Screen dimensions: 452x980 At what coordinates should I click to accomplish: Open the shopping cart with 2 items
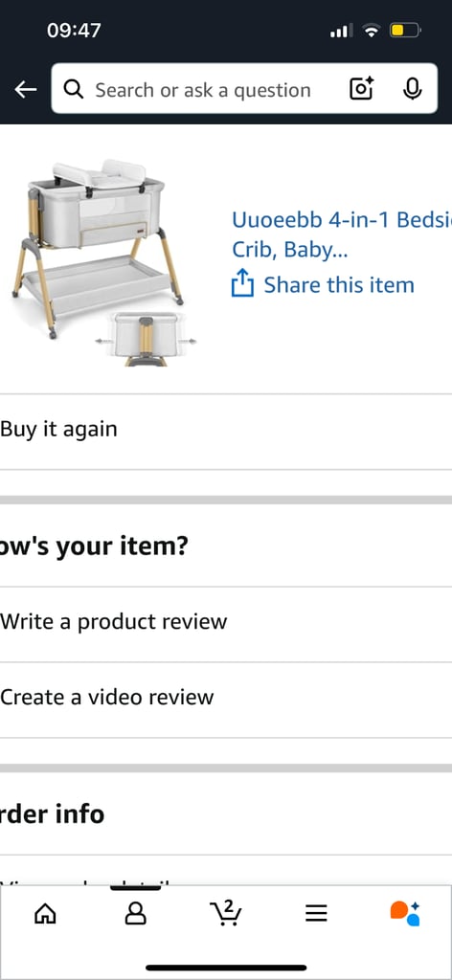point(225,912)
